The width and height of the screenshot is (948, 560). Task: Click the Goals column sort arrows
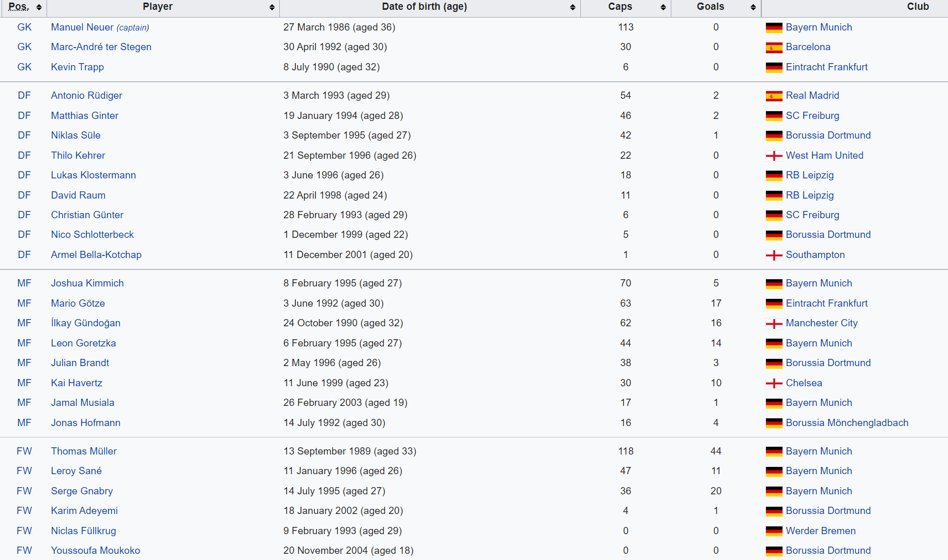point(753,7)
